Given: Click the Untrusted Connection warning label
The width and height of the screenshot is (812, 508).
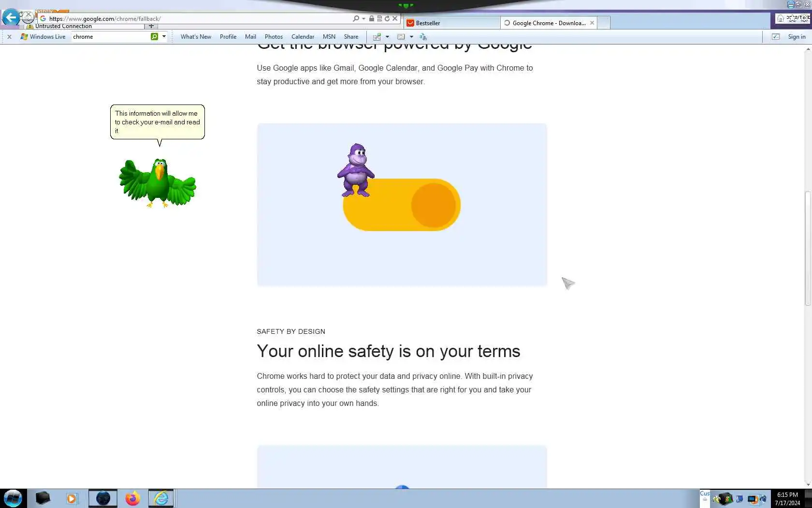Looking at the screenshot, I should click(63, 26).
